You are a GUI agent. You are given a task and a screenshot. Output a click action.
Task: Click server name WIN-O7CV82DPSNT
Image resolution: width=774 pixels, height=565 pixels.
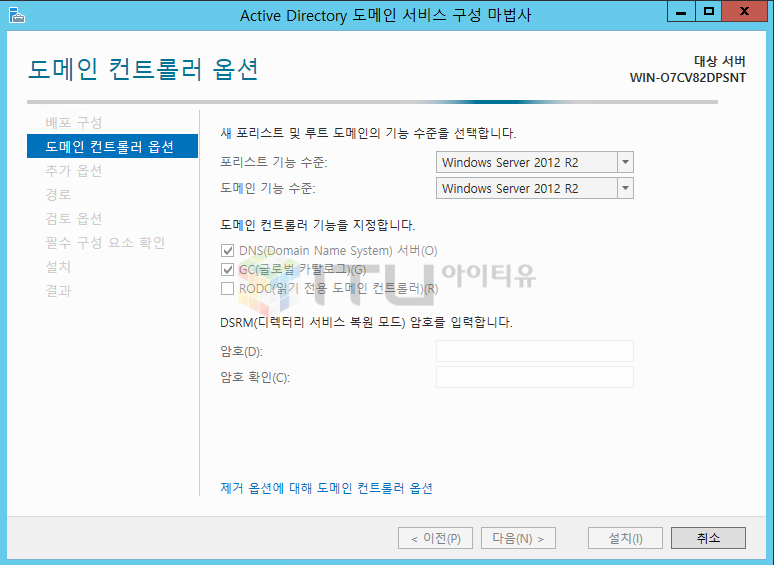(x=688, y=77)
